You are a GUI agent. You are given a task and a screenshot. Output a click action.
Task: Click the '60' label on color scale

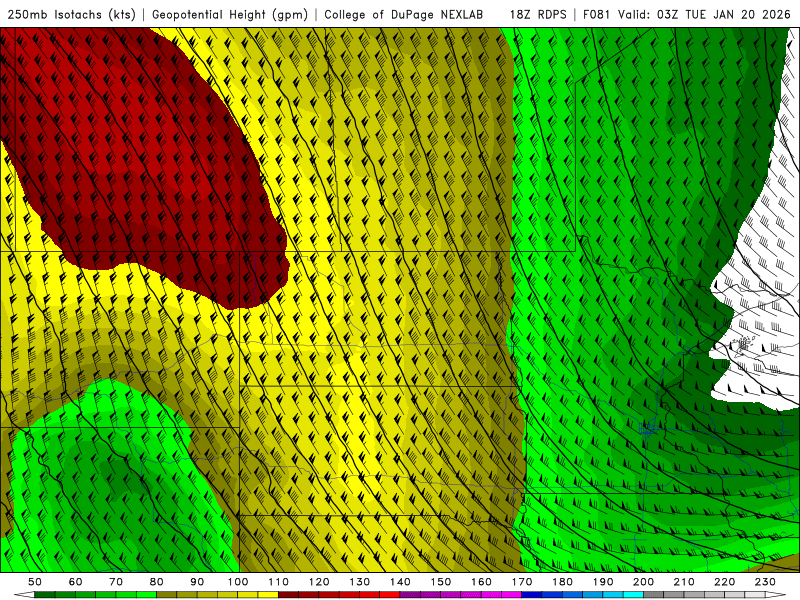(76, 582)
